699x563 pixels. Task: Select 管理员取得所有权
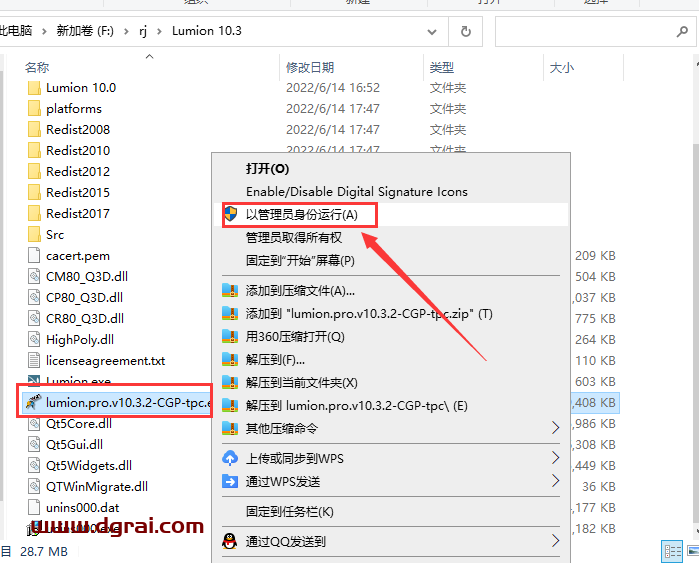(x=294, y=238)
